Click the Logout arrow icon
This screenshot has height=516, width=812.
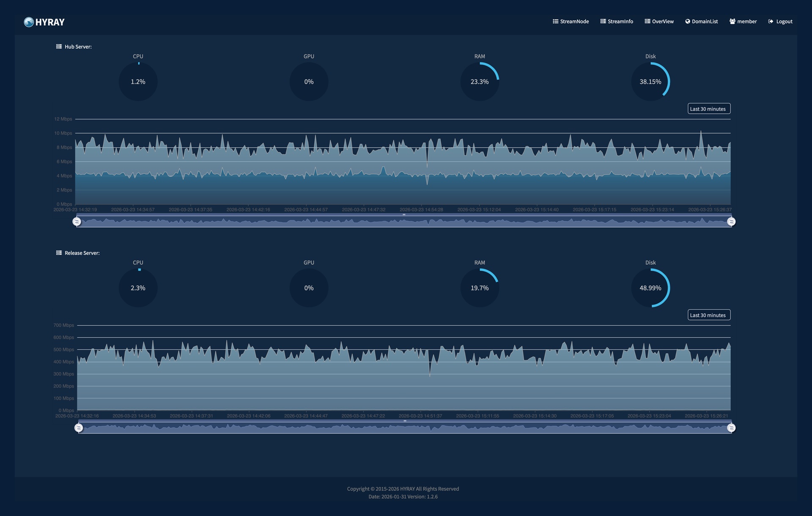point(771,21)
